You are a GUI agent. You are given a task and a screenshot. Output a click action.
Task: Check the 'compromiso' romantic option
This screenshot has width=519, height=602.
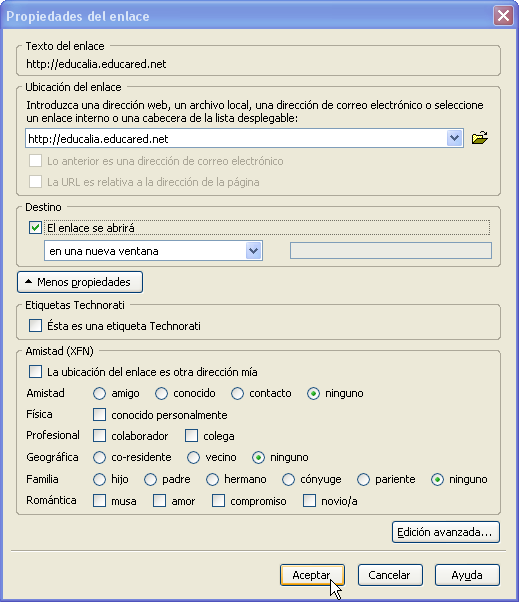pyautogui.click(x=218, y=501)
